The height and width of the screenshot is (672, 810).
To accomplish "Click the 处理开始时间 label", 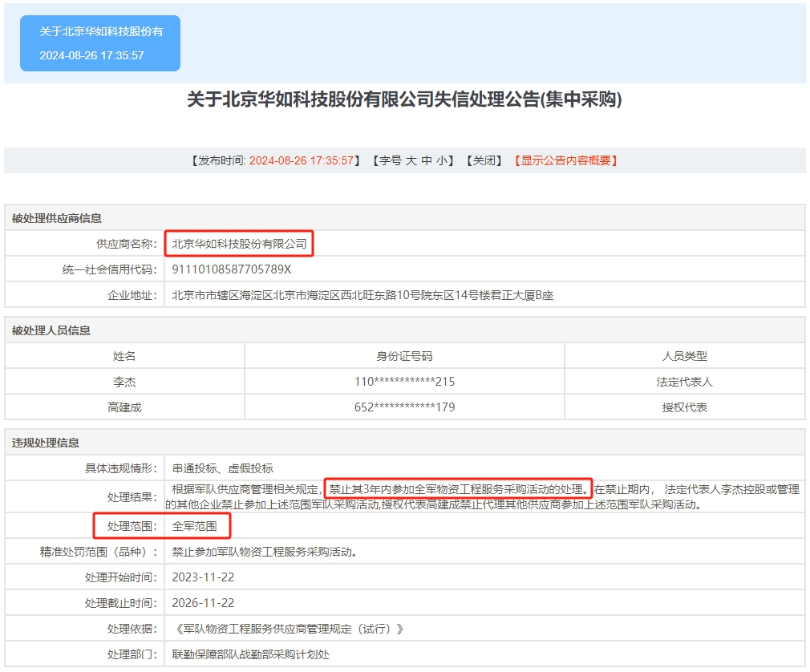I will point(120,577).
